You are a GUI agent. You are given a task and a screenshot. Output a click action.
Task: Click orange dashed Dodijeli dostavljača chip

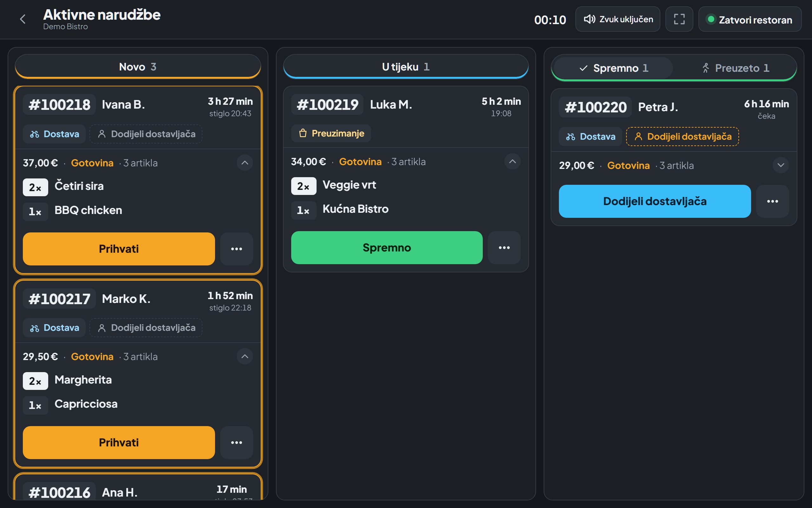click(683, 137)
